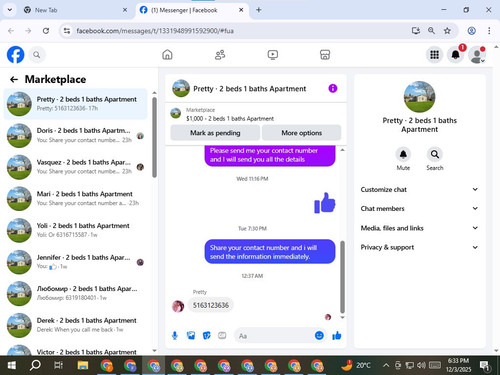Open conversation info purple icon
The height and width of the screenshot is (375, 500).
click(x=333, y=88)
